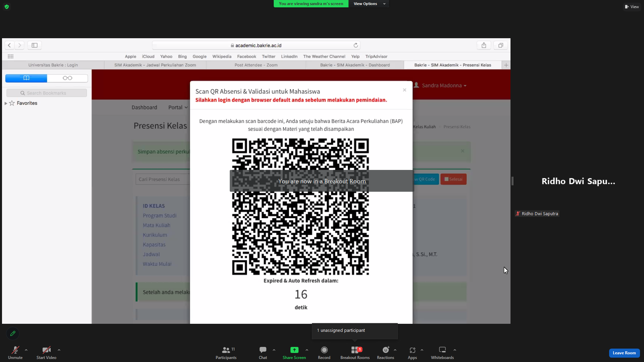Screen dimensions: 644x362
Task: Add a new Safari tab
Action: 506,65
